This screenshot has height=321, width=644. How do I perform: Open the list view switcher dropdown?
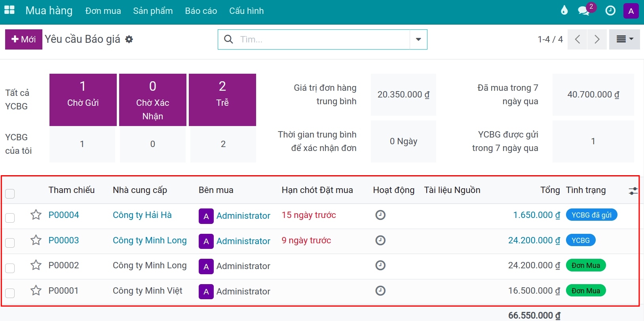(625, 39)
